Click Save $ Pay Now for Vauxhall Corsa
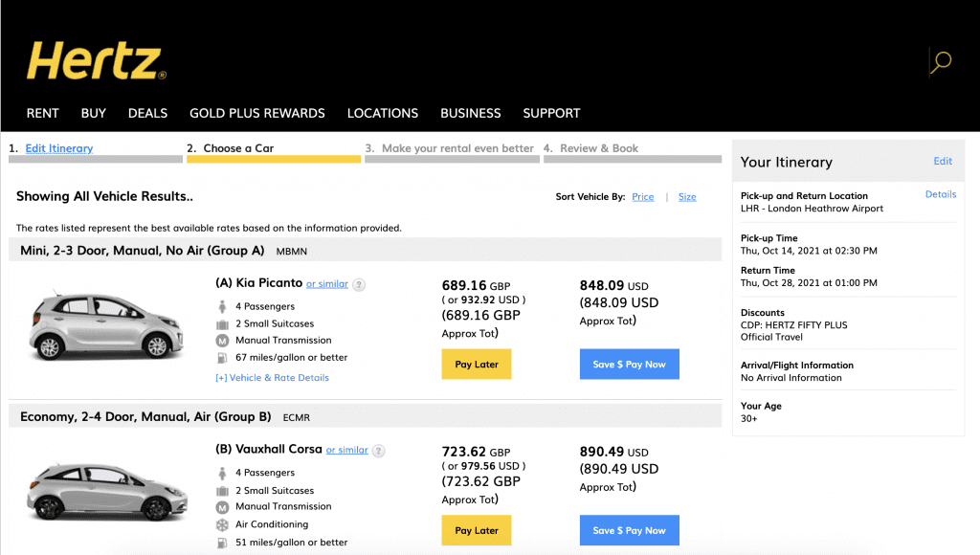 (630, 531)
